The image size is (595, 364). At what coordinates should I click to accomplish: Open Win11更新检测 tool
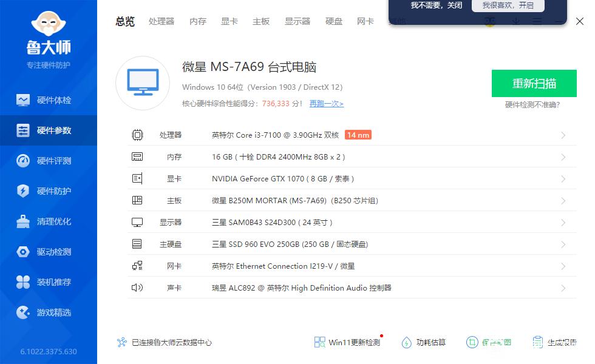[347, 342]
